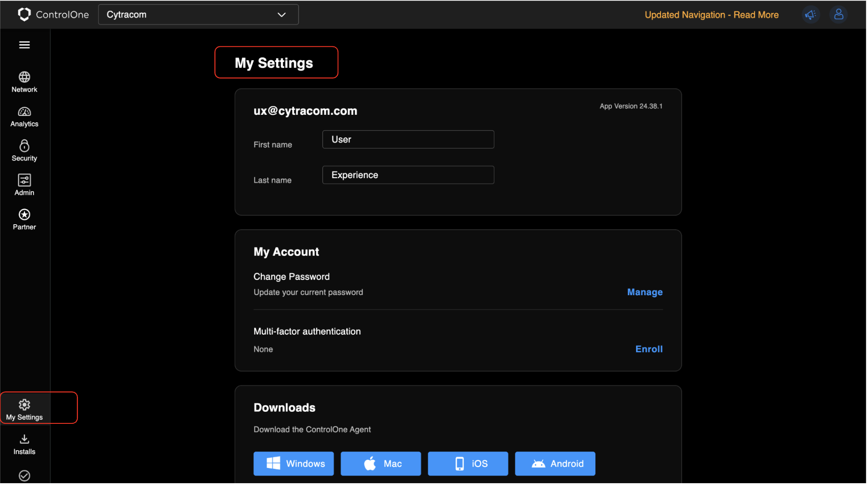Download the Windows agent

(x=294, y=464)
